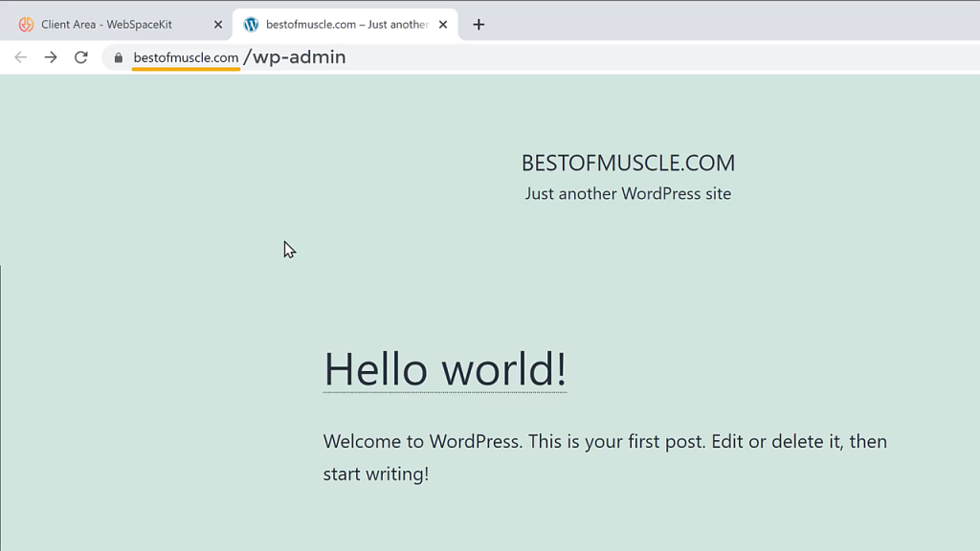Select the bestofmuscle.com – Just another tab

(345, 24)
